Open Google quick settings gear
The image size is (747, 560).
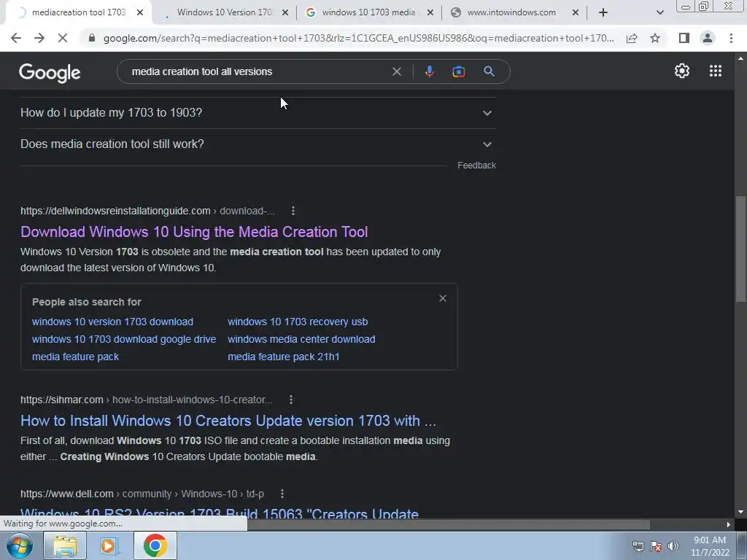682,71
